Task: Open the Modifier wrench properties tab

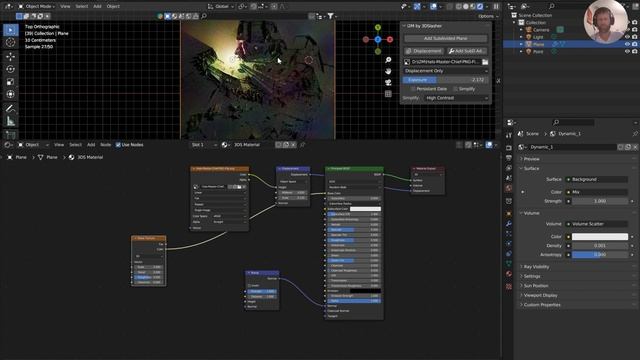Action: [509, 224]
